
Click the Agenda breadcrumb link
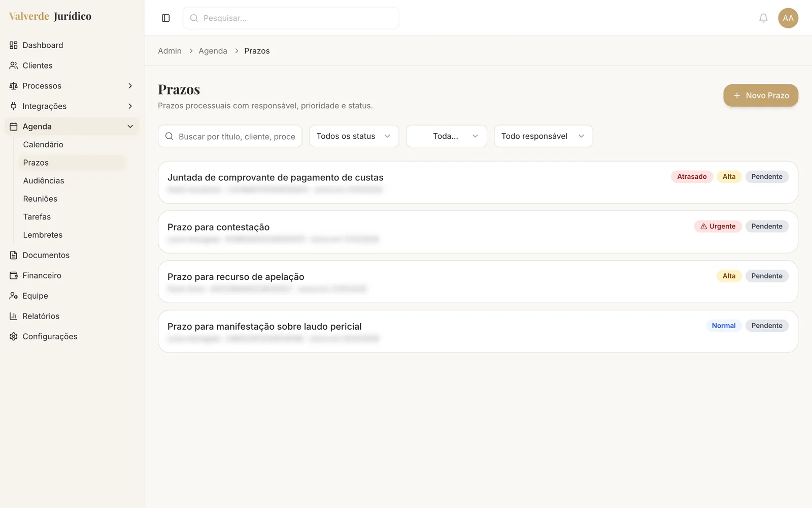coord(213,51)
